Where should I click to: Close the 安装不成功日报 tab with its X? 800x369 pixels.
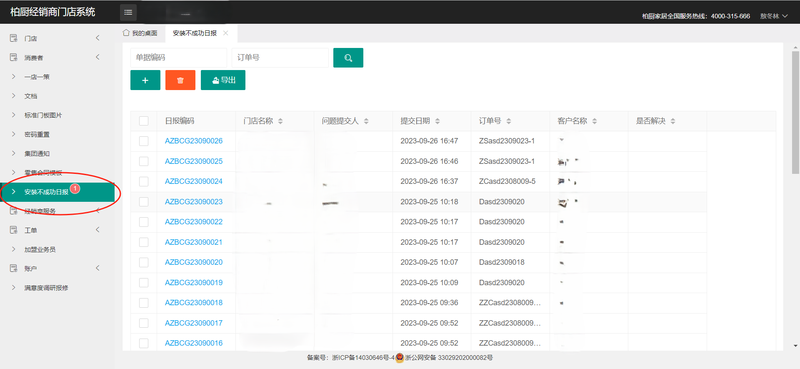226,33
